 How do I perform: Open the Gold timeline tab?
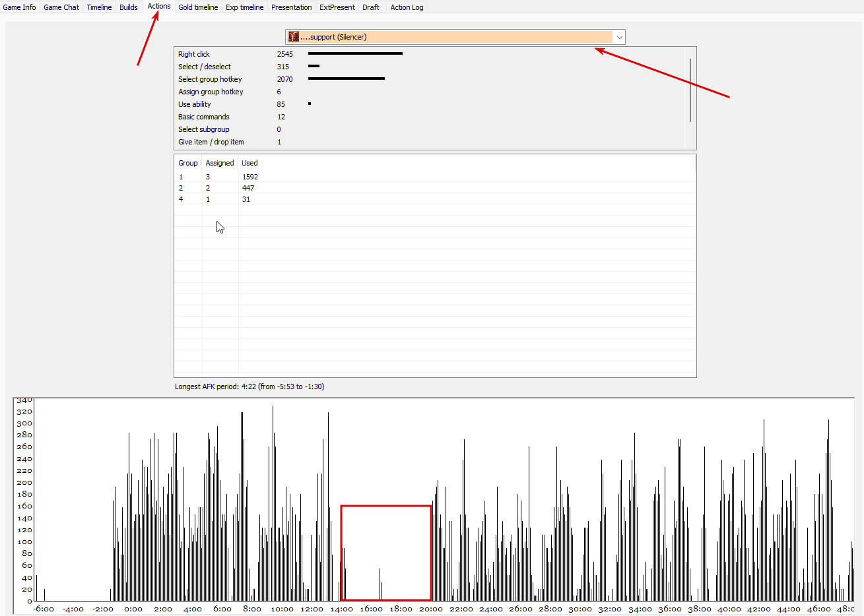(198, 7)
